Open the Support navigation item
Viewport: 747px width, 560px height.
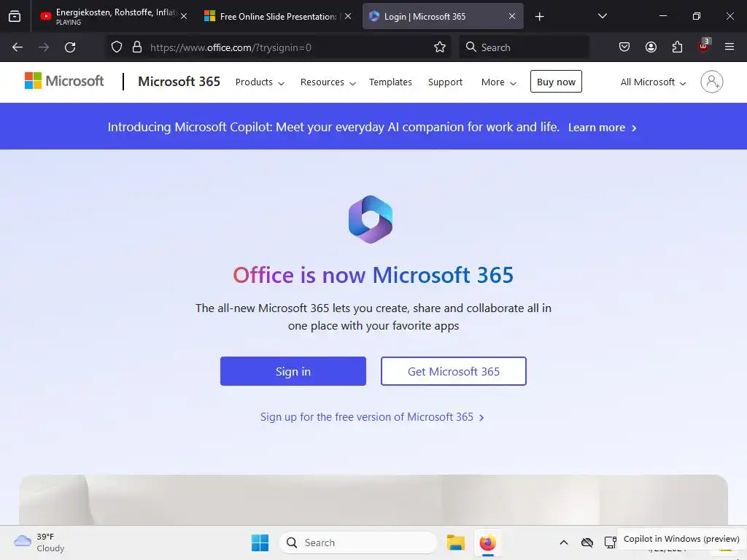(x=445, y=82)
